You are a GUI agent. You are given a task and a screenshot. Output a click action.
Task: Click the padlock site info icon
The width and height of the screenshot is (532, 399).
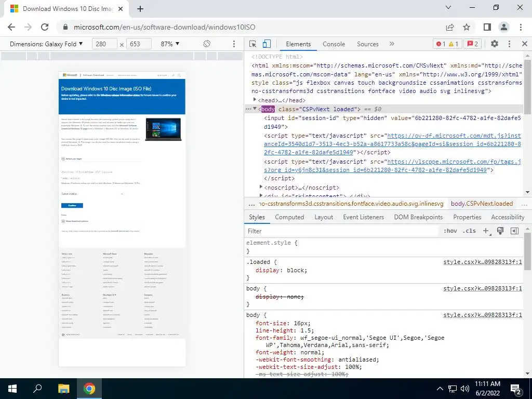[x=66, y=27]
